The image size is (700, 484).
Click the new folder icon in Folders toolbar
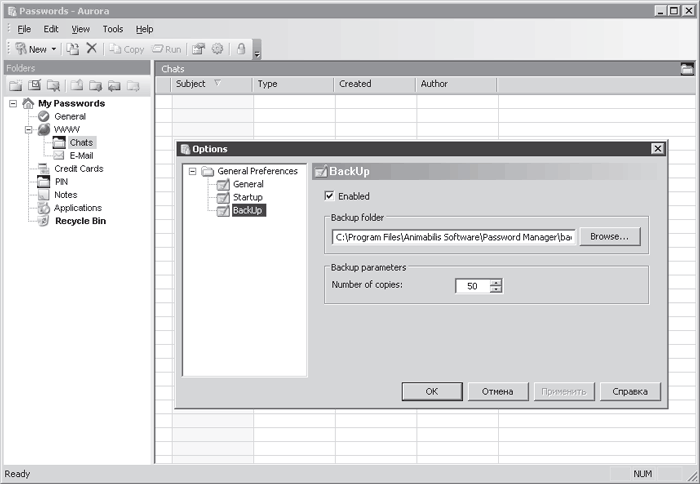point(16,85)
